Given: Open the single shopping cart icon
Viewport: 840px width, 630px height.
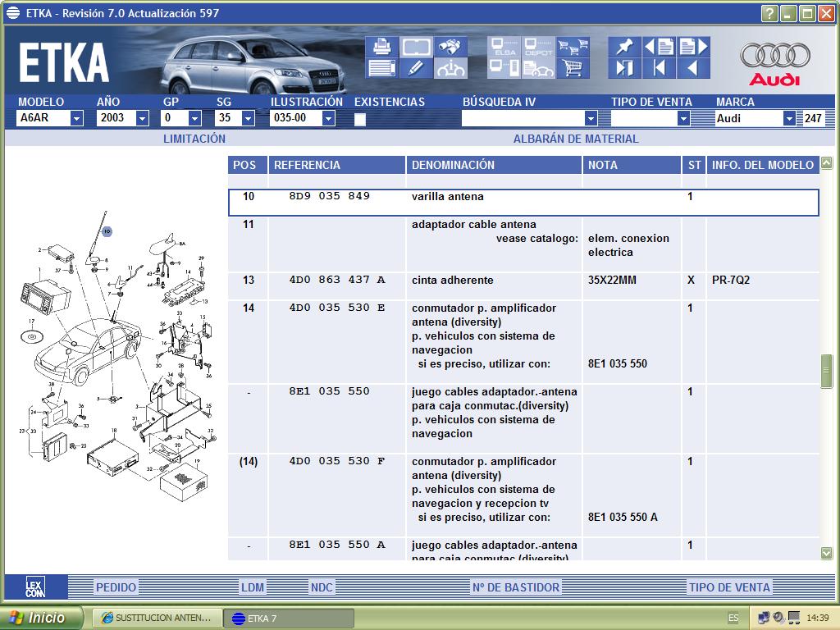Looking at the screenshot, I should 573,69.
